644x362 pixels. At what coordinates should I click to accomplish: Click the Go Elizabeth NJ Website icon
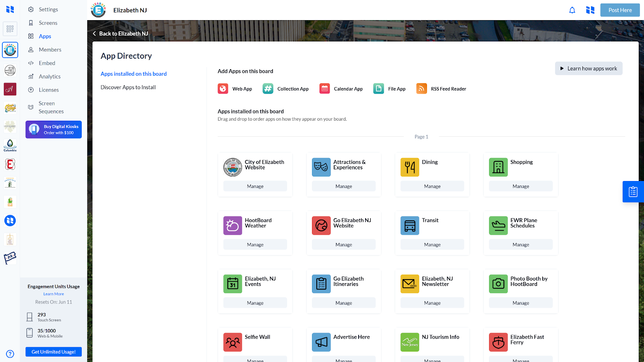click(321, 226)
